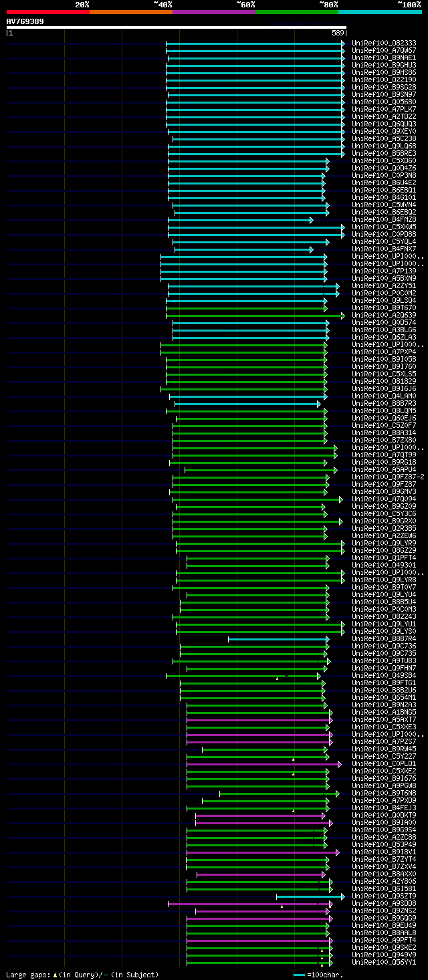Select hit label UniRef100_Q49SB4
Viewport: 428px width, 980px height.
point(384,676)
